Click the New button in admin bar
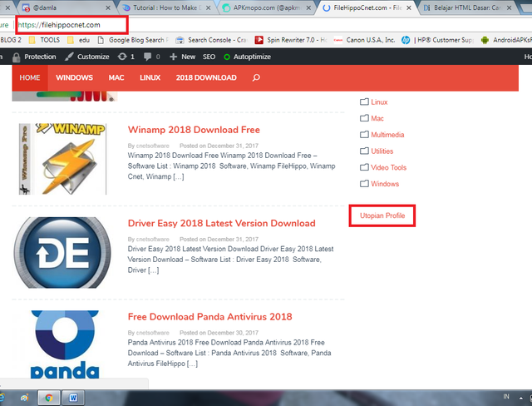Screen dimensions: 532x406 [182, 57]
